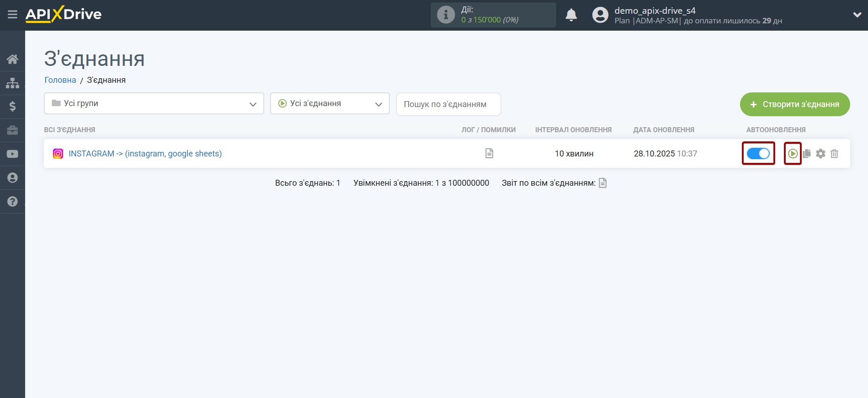Expand the account menu chevron
Screen dimensions: 868x398
tap(857, 15)
